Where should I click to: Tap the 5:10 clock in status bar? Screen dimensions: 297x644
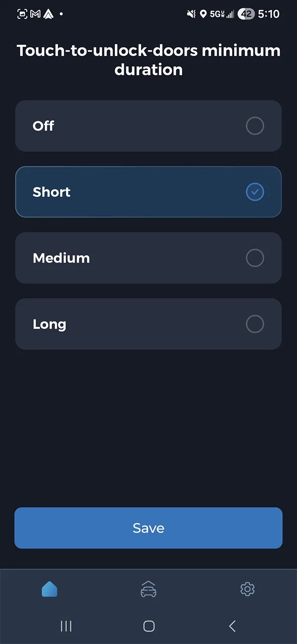click(269, 14)
